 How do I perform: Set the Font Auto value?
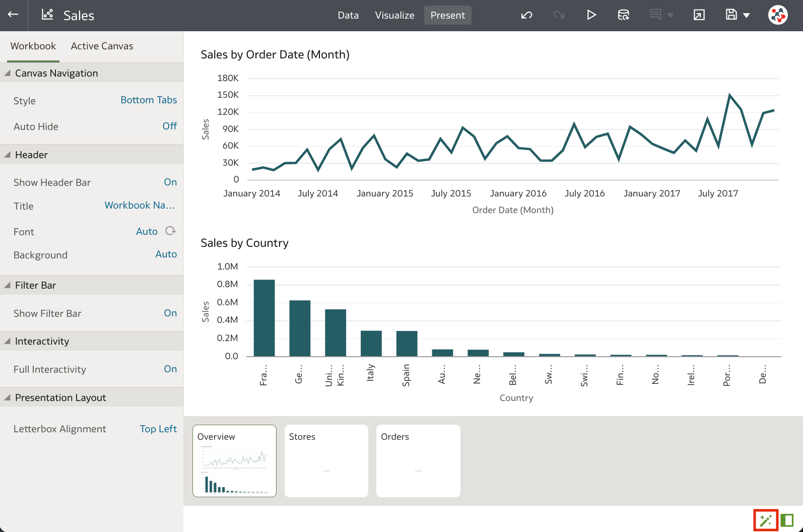point(147,231)
